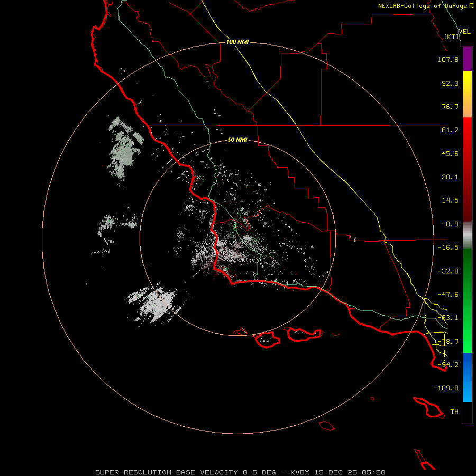The width and height of the screenshot is (476, 476).
Task: Click the 50 NMI range ring label
Action: (237, 140)
